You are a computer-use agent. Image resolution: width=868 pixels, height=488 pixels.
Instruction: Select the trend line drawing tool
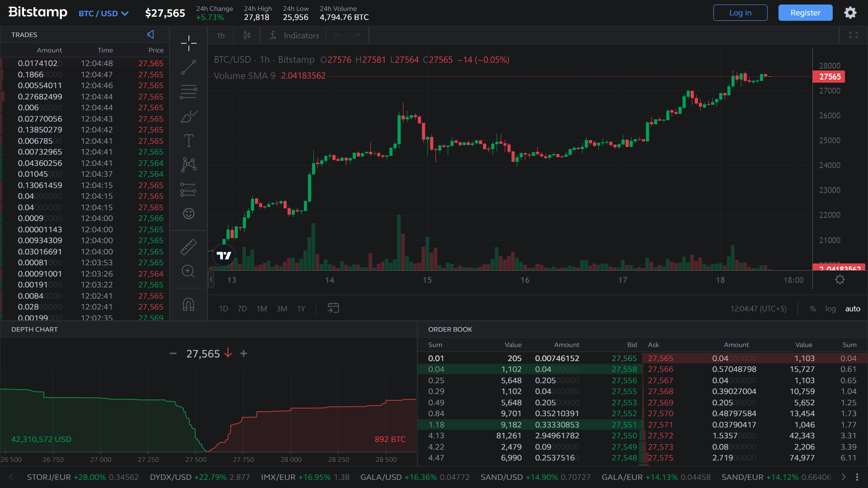coord(189,68)
